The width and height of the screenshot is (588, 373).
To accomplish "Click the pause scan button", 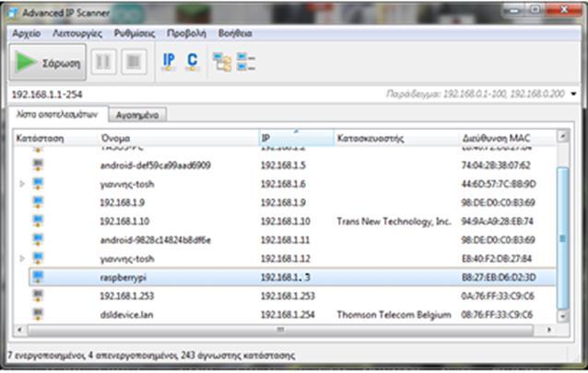I will (103, 62).
